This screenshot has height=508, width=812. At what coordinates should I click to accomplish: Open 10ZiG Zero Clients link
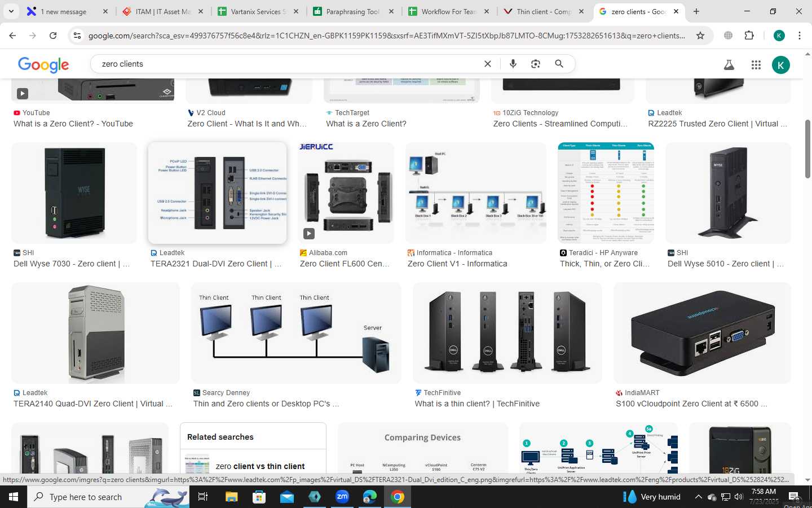click(560, 124)
